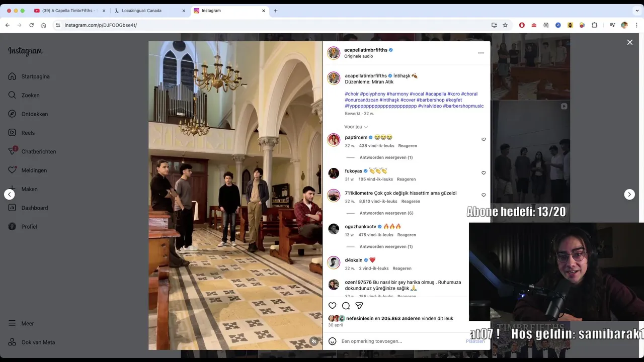644x362 pixels.
Task: Open the emoji picker in comment box
Action: point(332,341)
